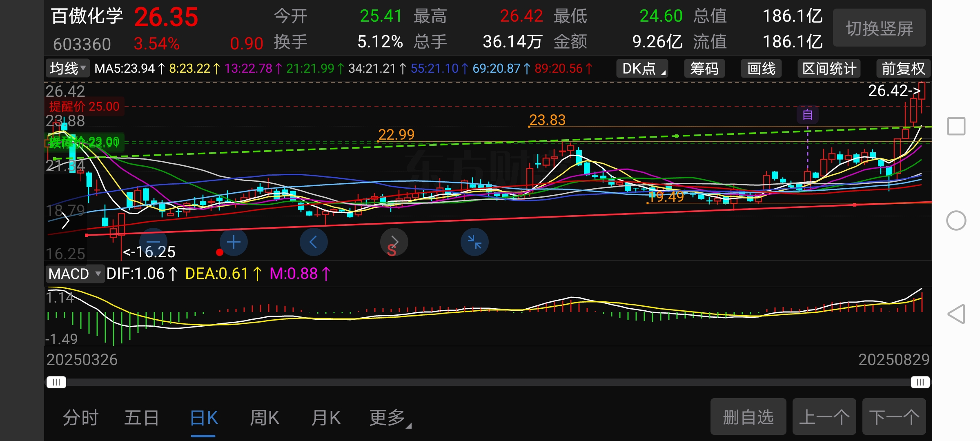Grab the left date range slider handle

pos(56,382)
